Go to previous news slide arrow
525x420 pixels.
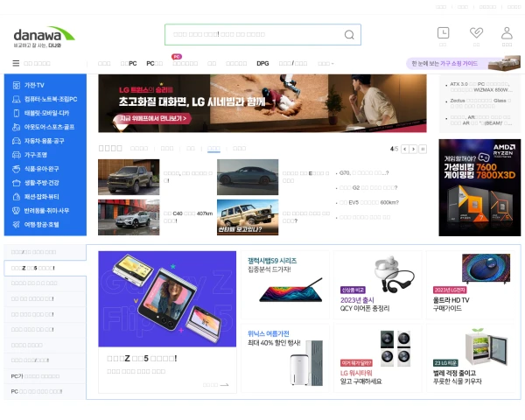click(405, 149)
